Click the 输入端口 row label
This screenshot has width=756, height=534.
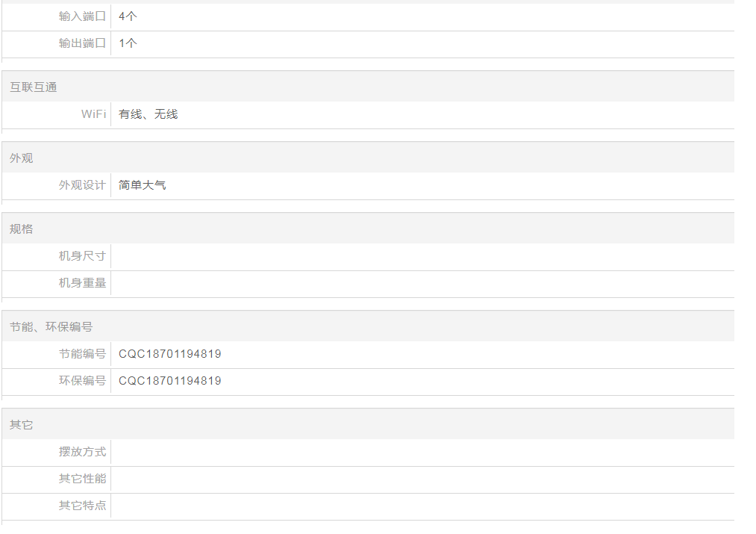click(82, 16)
